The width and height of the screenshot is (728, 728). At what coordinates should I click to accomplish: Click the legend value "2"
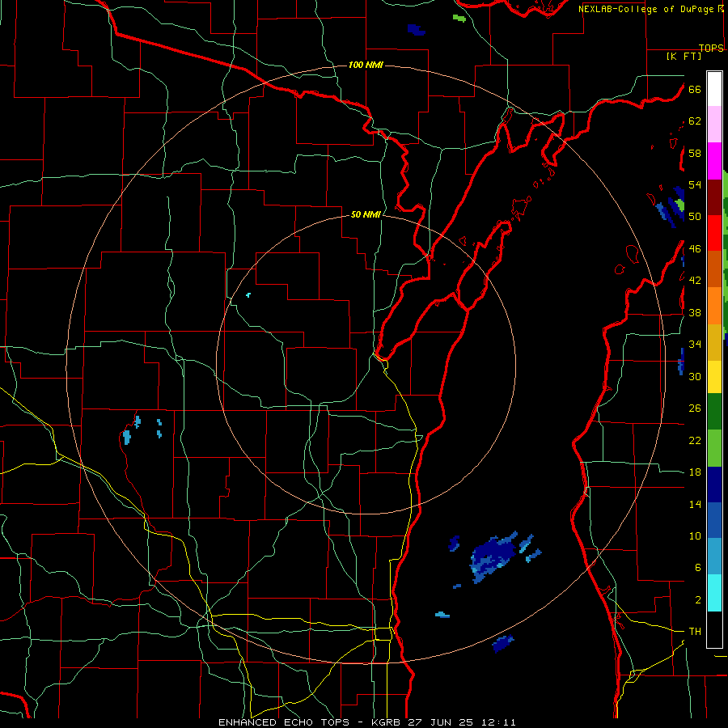tap(698, 600)
